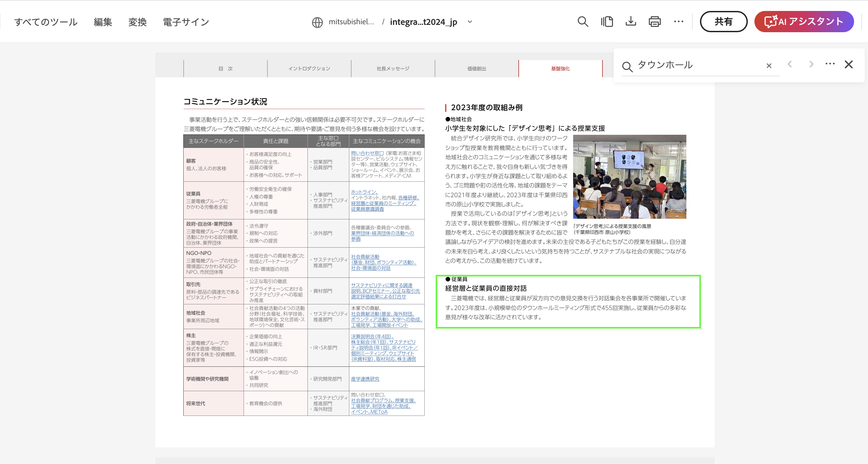Click the search magnifier icon in toolbar
868x464 pixels.
[583, 22]
